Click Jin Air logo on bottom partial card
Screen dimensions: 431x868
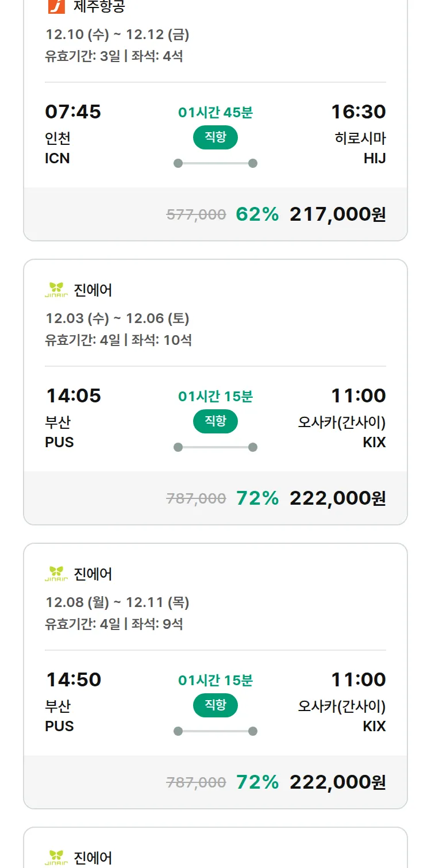click(x=56, y=858)
